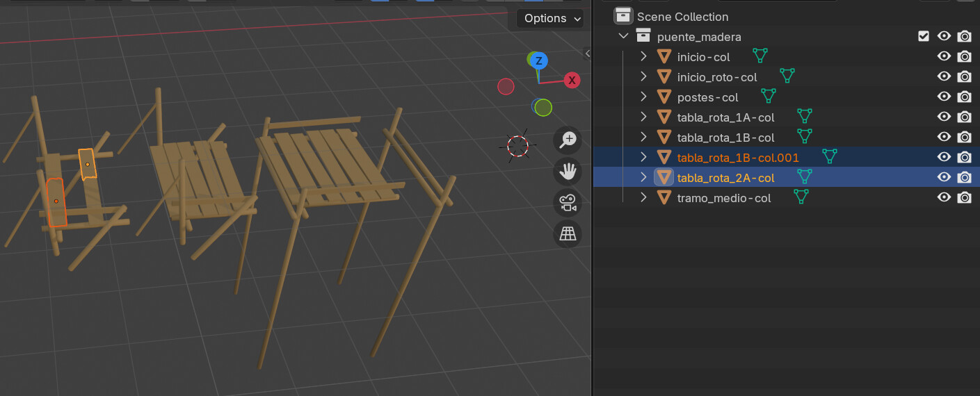The width and height of the screenshot is (980, 396).
Task: Click the mesh data icon beside tramo_medio-col
Action: 801,196
